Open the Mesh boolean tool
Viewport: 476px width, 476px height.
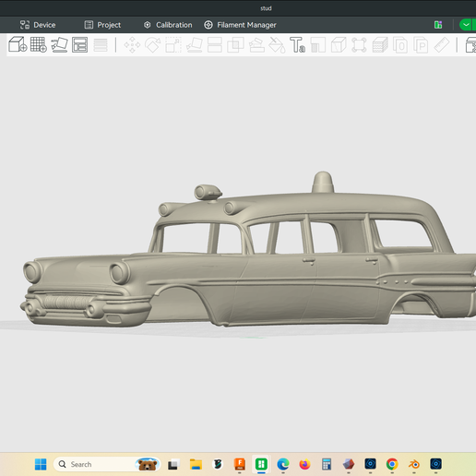tap(235, 45)
